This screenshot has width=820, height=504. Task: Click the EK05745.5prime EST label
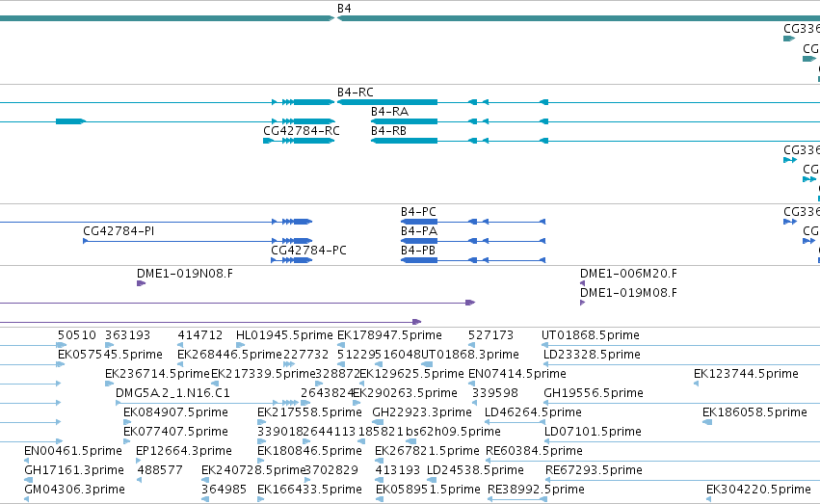coord(110,355)
